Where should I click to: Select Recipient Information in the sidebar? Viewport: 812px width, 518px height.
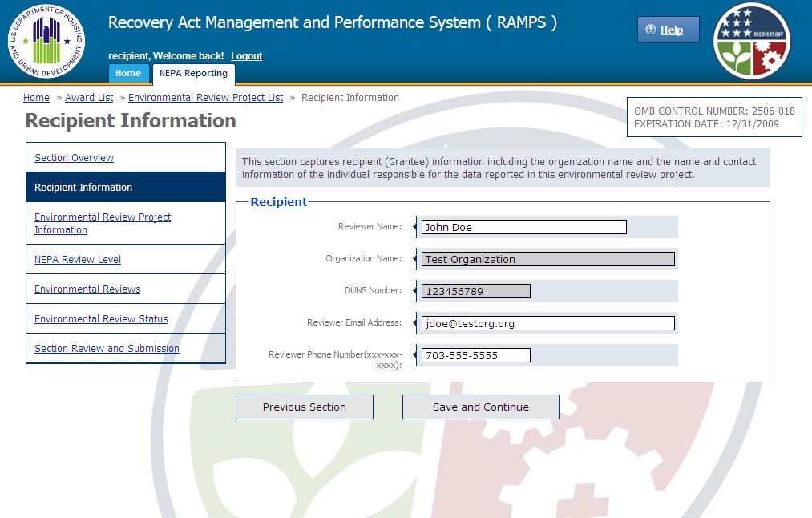pyautogui.click(x=83, y=188)
